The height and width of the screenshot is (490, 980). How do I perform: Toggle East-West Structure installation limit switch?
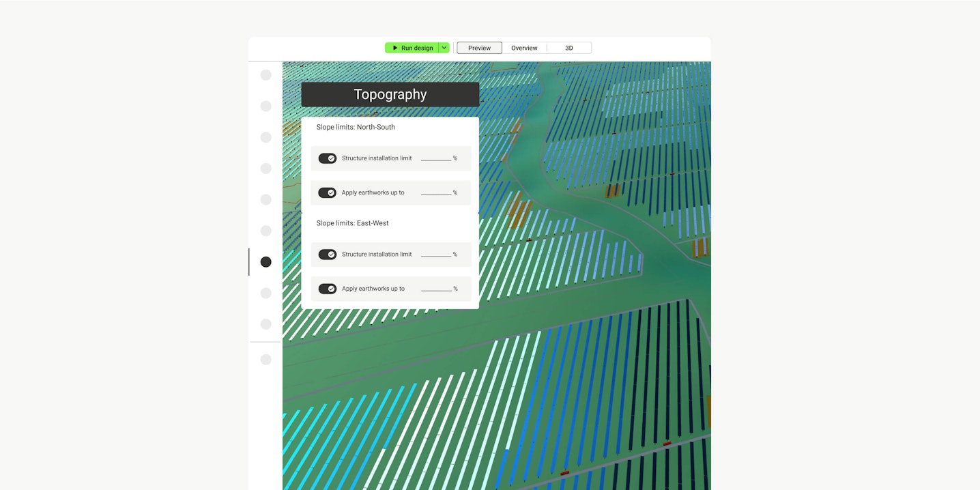[328, 255]
